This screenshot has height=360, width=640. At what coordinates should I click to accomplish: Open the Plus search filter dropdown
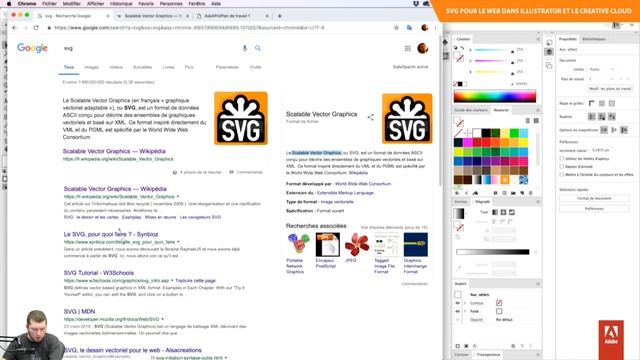(x=189, y=67)
